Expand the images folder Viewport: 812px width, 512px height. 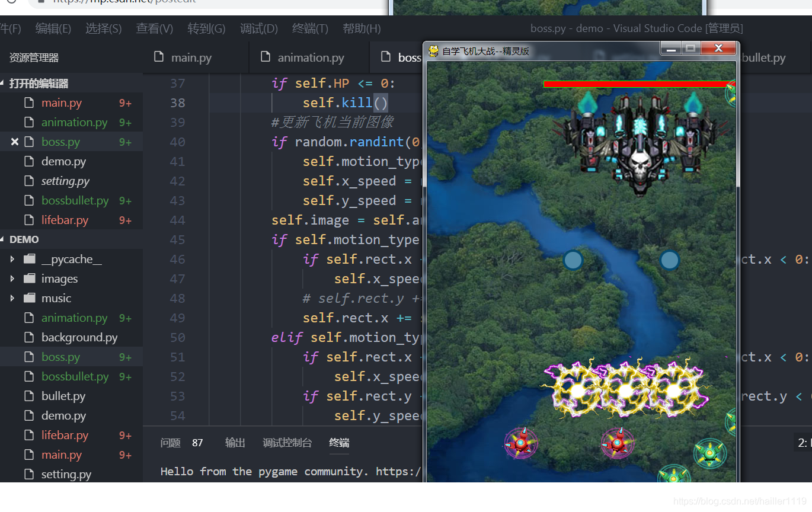point(59,279)
